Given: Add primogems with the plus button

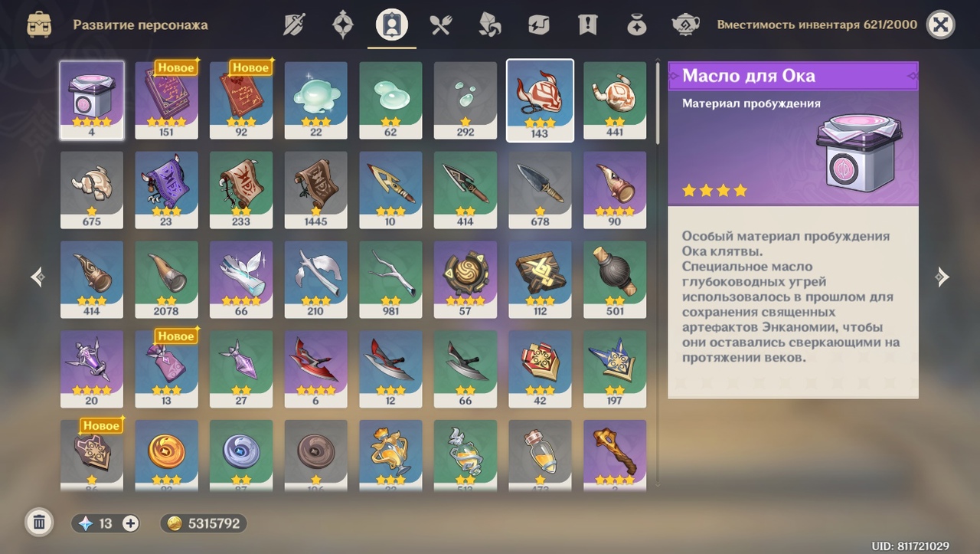Looking at the screenshot, I should point(131,523).
